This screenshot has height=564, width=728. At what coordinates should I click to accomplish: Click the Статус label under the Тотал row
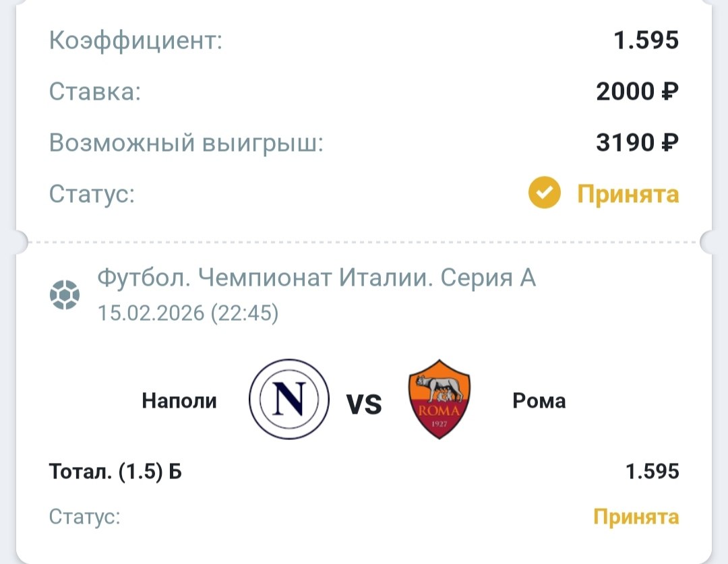[85, 517]
